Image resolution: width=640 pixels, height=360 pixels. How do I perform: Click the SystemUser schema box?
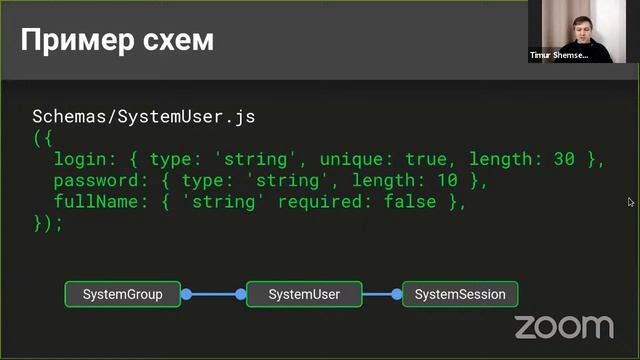click(x=304, y=294)
